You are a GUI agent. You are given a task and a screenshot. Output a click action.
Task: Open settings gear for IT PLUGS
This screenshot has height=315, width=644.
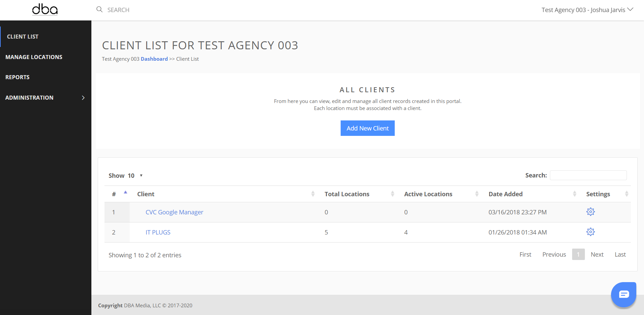point(590,232)
